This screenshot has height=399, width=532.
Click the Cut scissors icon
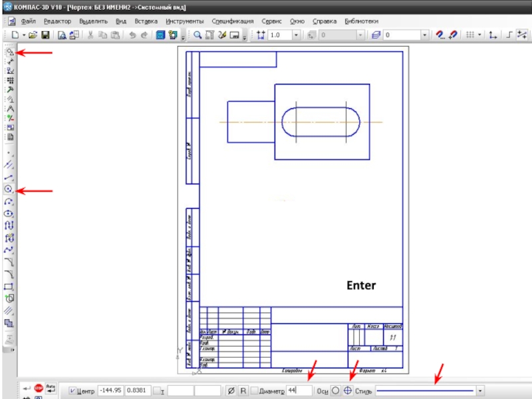point(90,35)
